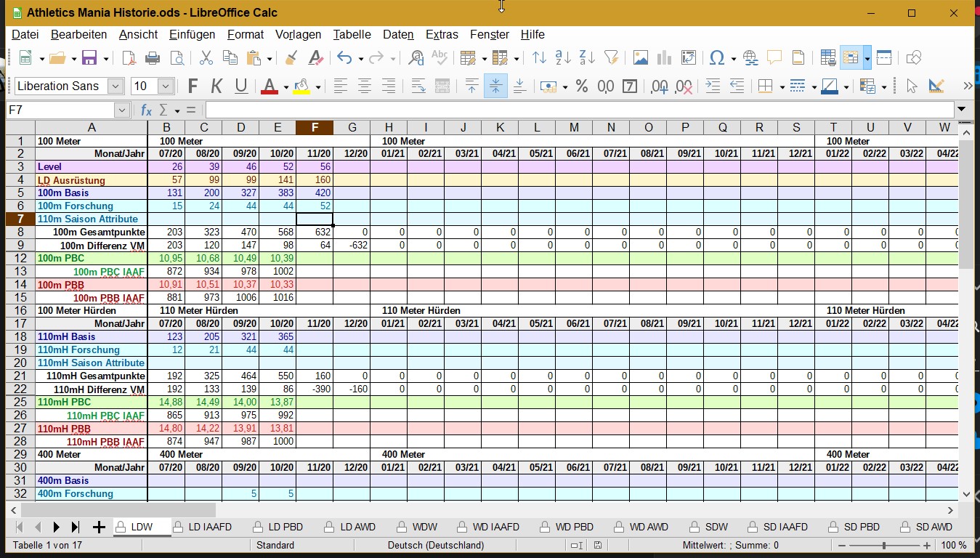Sort descending with the z-a arrow icon

(x=587, y=58)
